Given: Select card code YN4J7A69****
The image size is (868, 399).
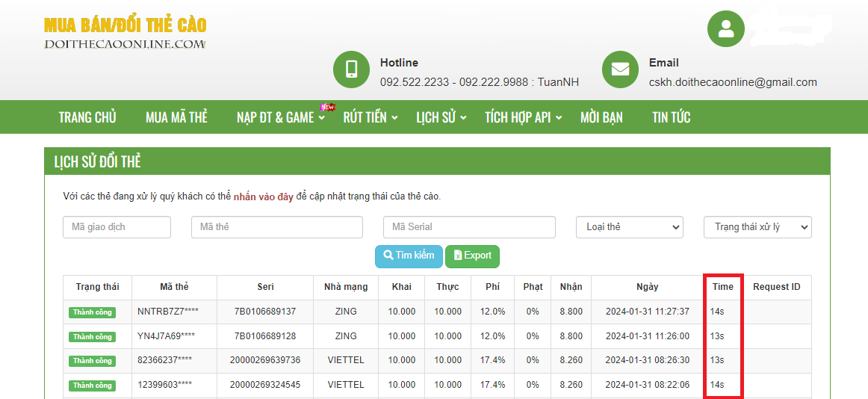Looking at the screenshot, I should click(166, 336).
